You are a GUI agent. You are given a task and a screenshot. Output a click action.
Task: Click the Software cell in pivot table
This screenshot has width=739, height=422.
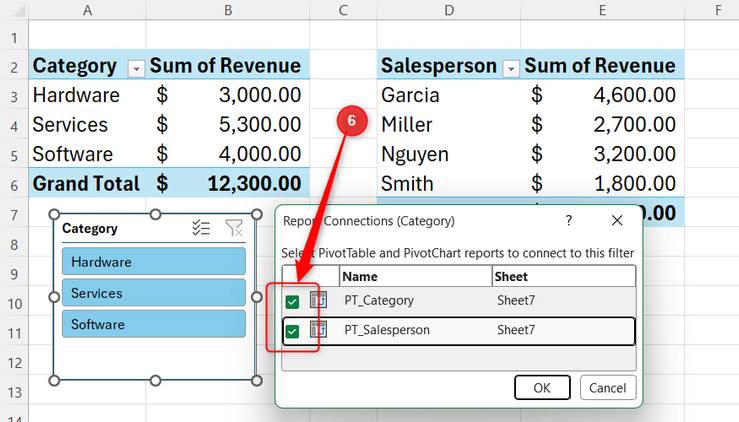tap(87, 154)
